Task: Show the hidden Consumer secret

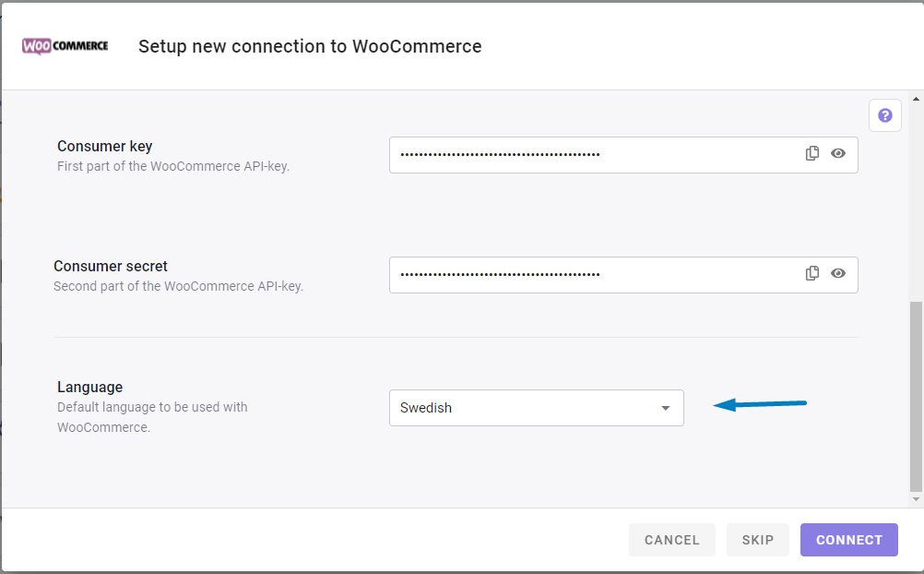Action: tap(838, 274)
